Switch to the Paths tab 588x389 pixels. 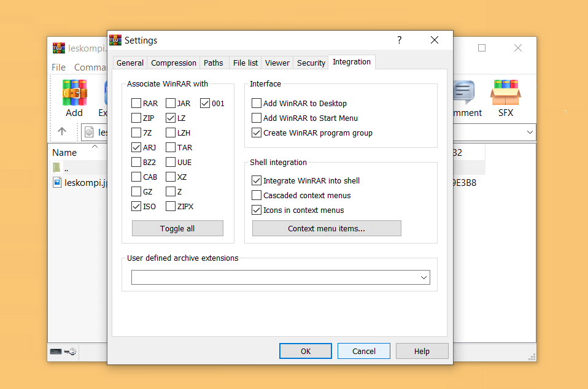coord(214,63)
